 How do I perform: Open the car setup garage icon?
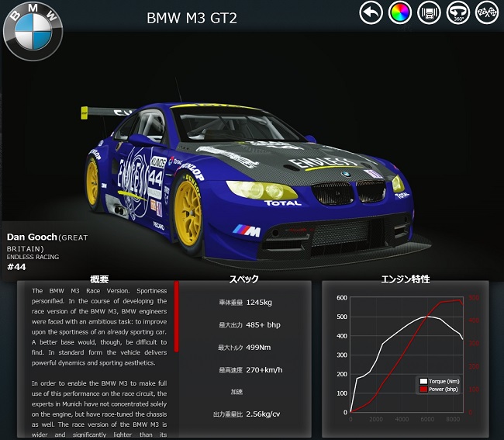(429, 12)
